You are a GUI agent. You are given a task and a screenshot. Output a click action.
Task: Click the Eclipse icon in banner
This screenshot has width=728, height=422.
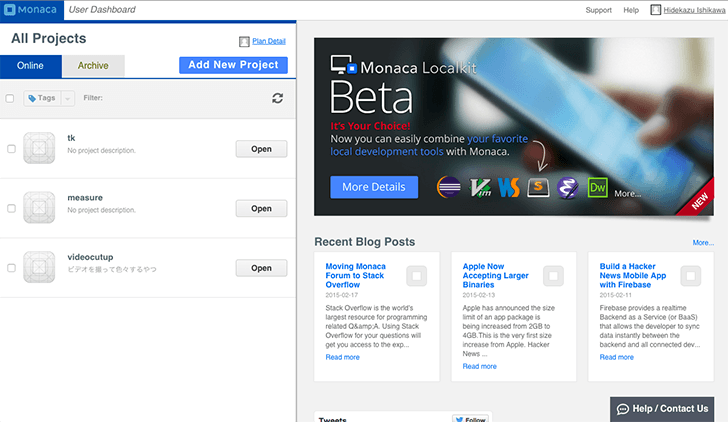click(448, 188)
